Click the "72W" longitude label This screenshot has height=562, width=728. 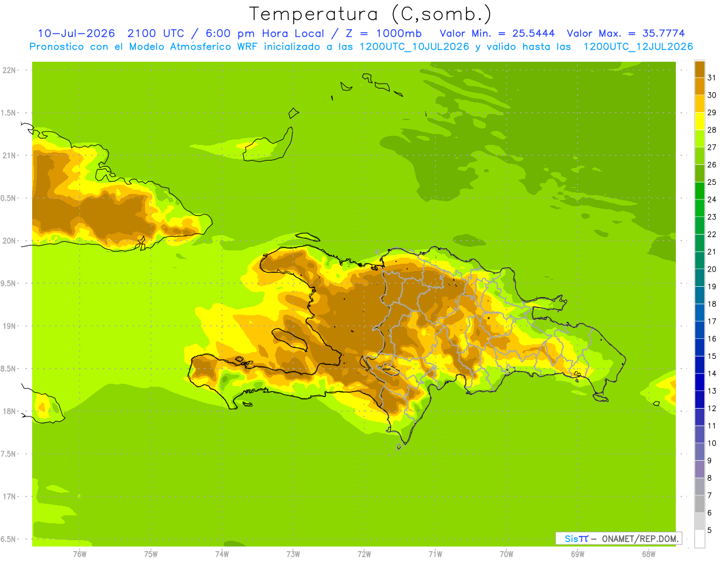364,554
